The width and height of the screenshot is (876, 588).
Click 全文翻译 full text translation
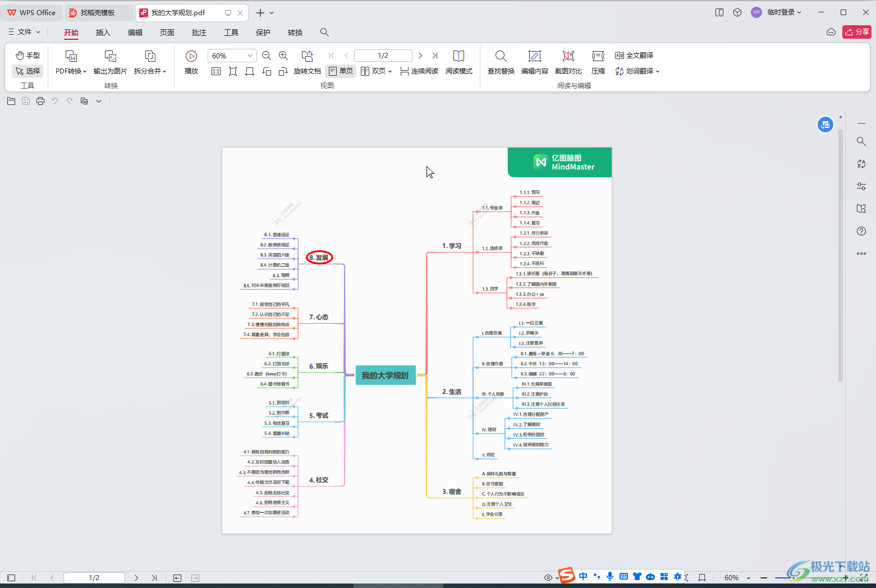click(x=634, y=56)
